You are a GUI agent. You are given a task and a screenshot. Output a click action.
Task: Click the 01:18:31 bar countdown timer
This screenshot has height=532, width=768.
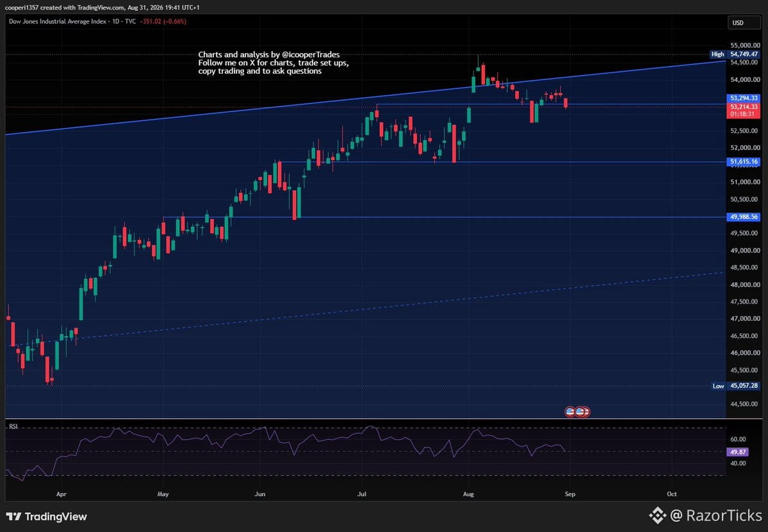[x=744, y=114]
